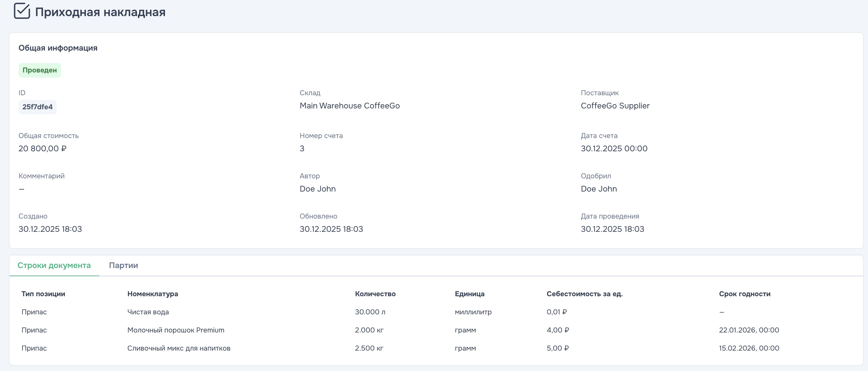The height and width of the screenshot is (371, 868).
Task: Click the ID badge 25f7dfe4
Action: (37, 107)
